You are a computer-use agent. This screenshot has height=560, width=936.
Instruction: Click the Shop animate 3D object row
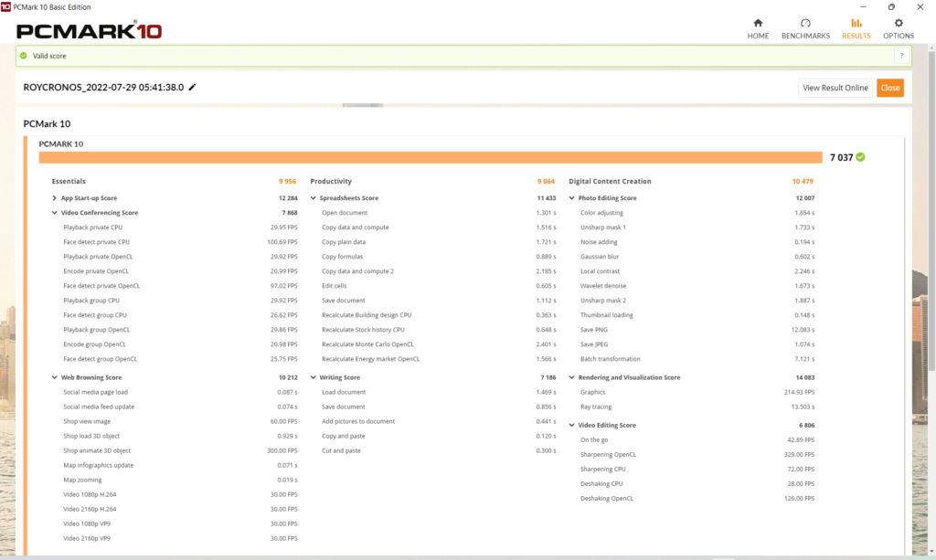(x=180, y=451)
